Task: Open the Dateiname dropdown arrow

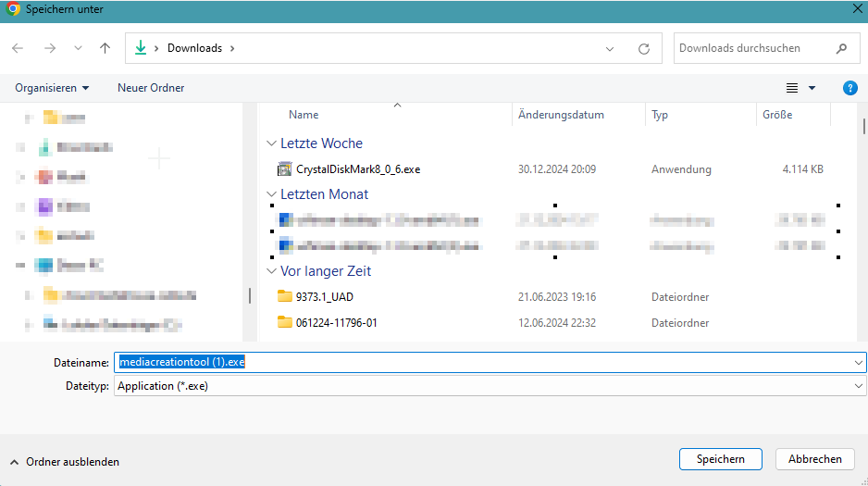Action: (x=858, y=363)
